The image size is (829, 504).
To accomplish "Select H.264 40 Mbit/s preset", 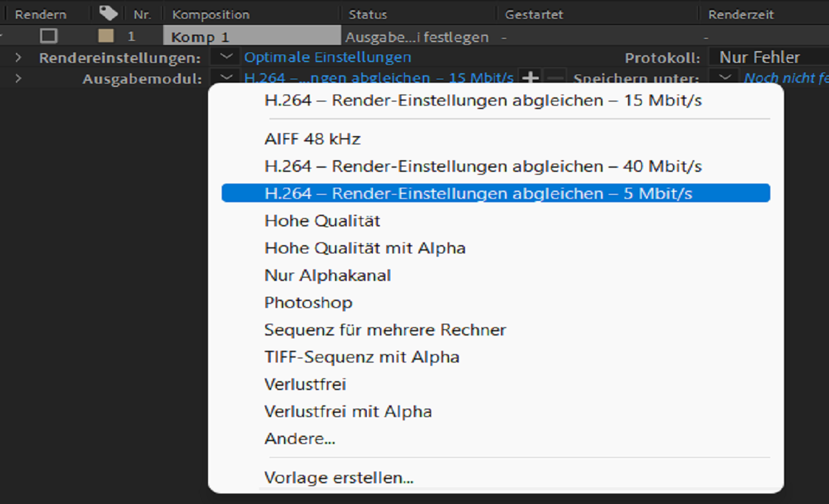I will click(x=483, y=166).
